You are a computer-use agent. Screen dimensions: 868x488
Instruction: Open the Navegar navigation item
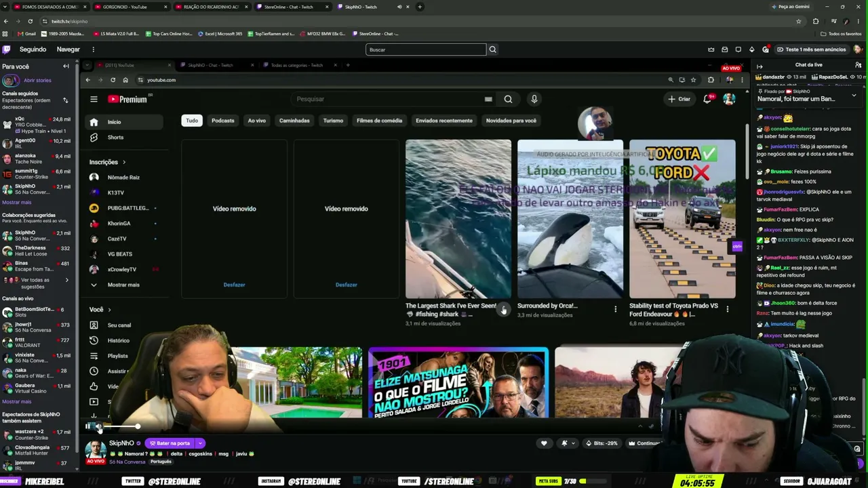[68, 49]
